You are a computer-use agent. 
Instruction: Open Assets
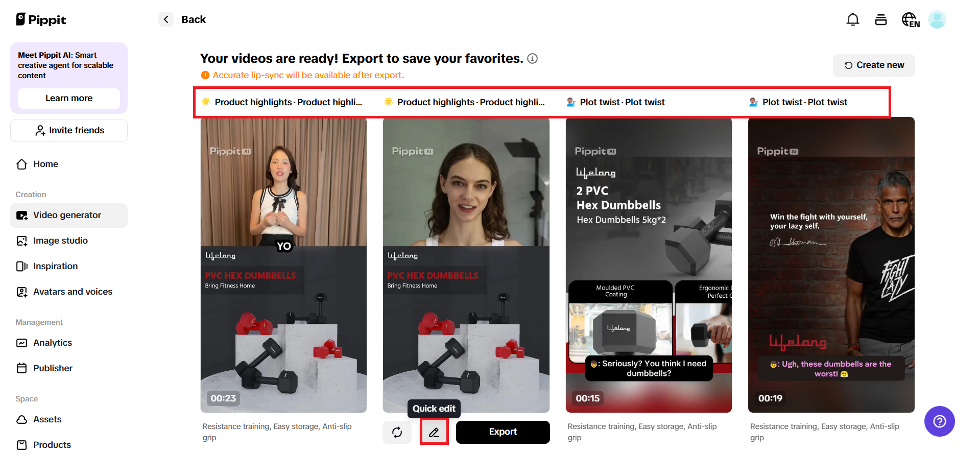pyautogui.click(x=69, y=419)
